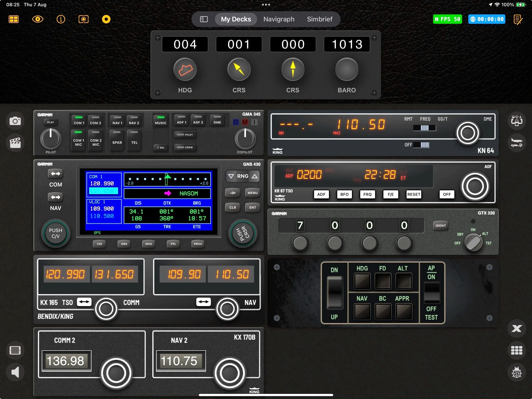Toggle NAV 1 audio button
Screen dimensions: 532x399
pyautogui.click(x=117, y=121)
